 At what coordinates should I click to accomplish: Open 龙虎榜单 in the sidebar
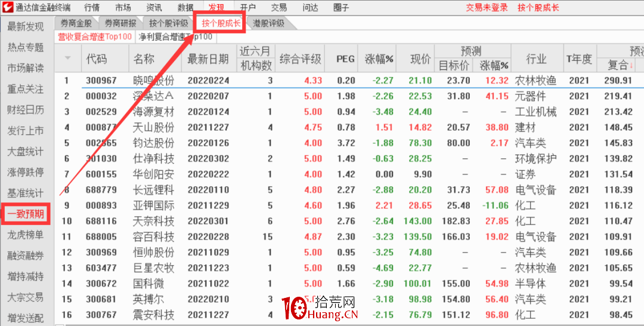(x=26, y=235)
